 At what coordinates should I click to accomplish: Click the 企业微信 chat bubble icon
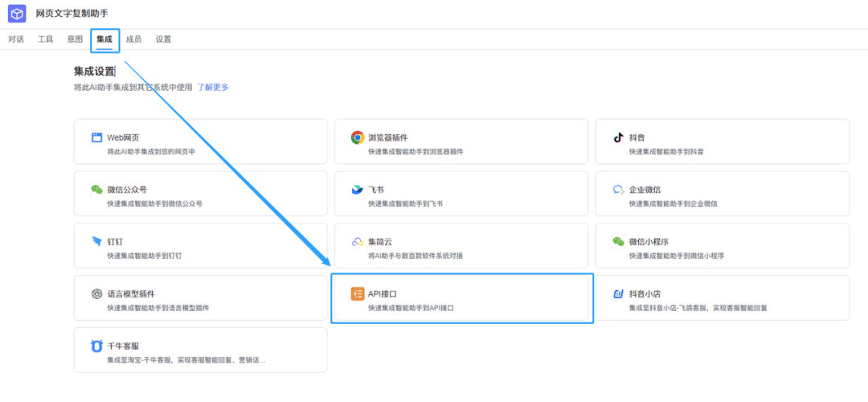pos(618,190)
